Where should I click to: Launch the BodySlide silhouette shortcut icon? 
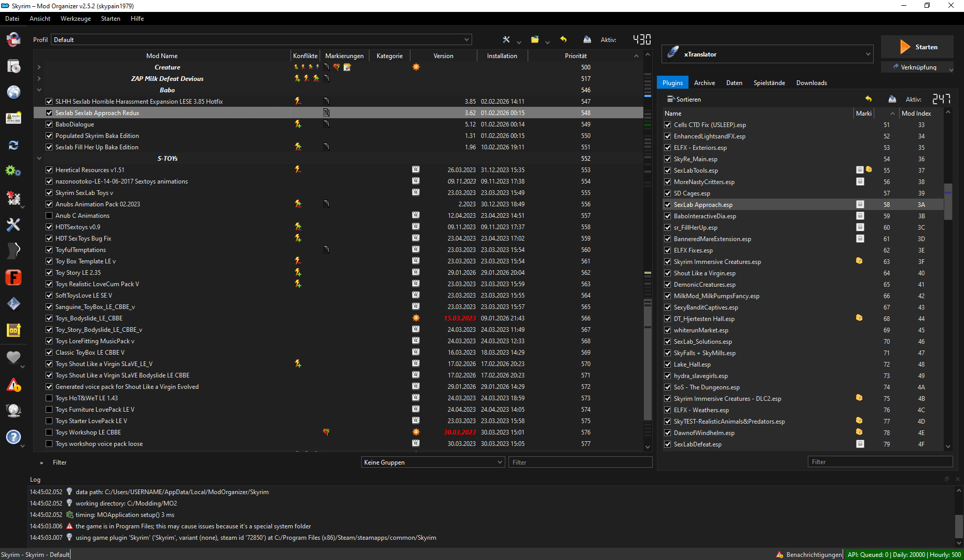pos(13,251)
